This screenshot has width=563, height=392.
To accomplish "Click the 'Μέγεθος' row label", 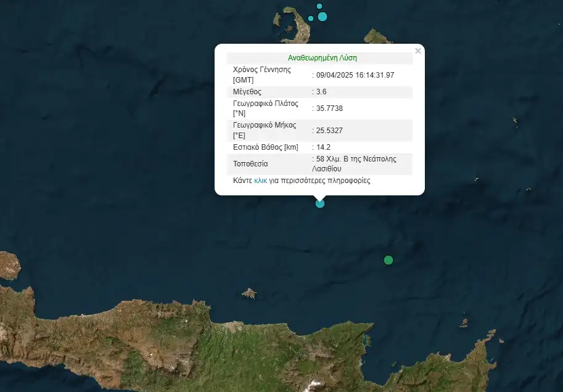I will [x=247, y=92].
